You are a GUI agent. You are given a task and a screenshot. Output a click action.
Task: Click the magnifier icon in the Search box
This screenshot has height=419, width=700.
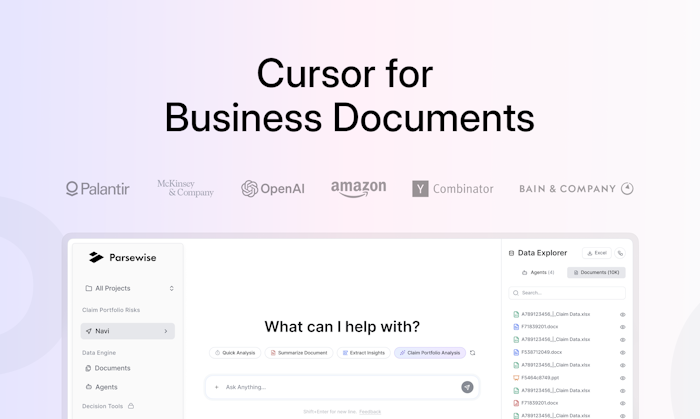point(516,293)
